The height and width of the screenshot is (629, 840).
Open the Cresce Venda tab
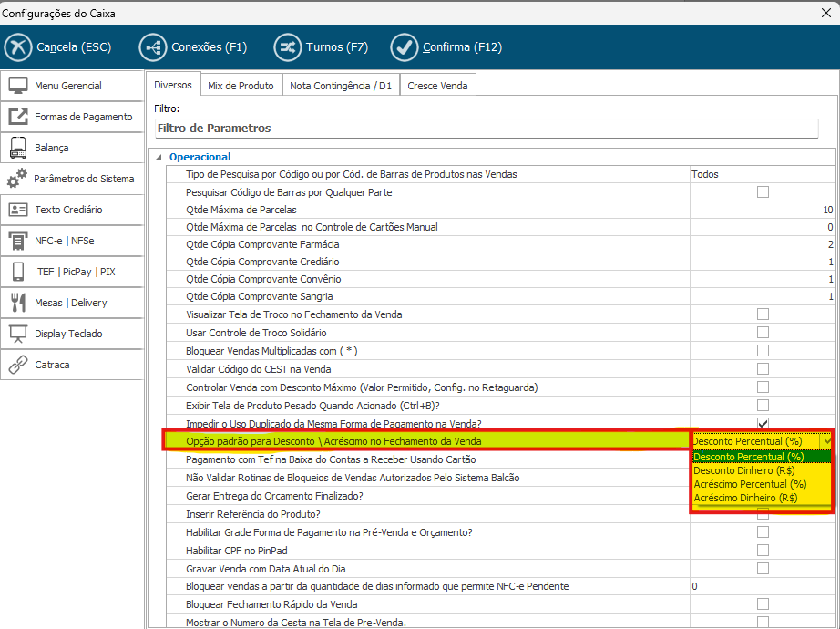[x=437, y=86]
